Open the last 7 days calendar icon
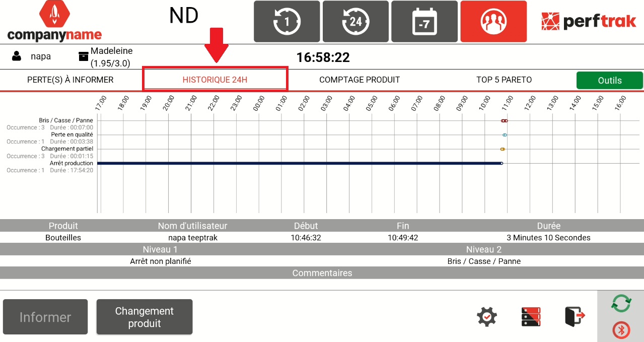 (x=424, y=22)
